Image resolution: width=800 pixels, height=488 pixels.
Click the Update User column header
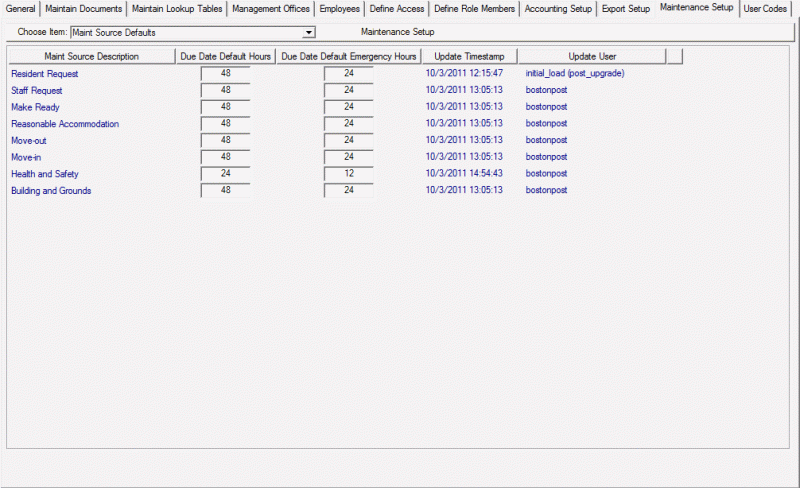(592, 57)
